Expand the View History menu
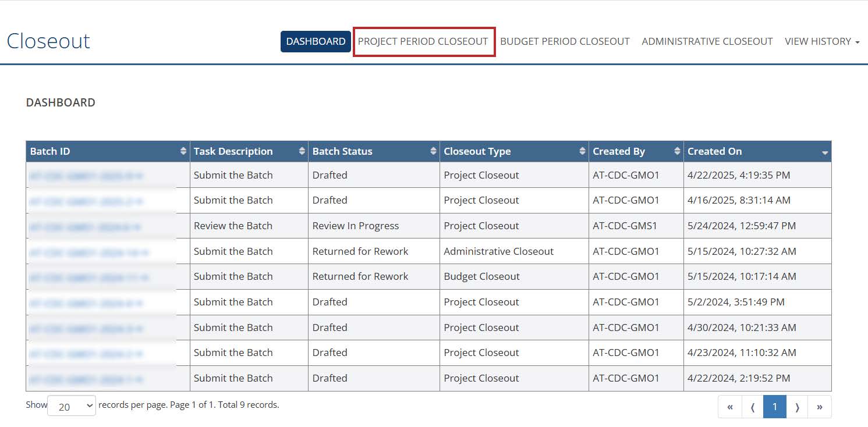 coord(821,41)
